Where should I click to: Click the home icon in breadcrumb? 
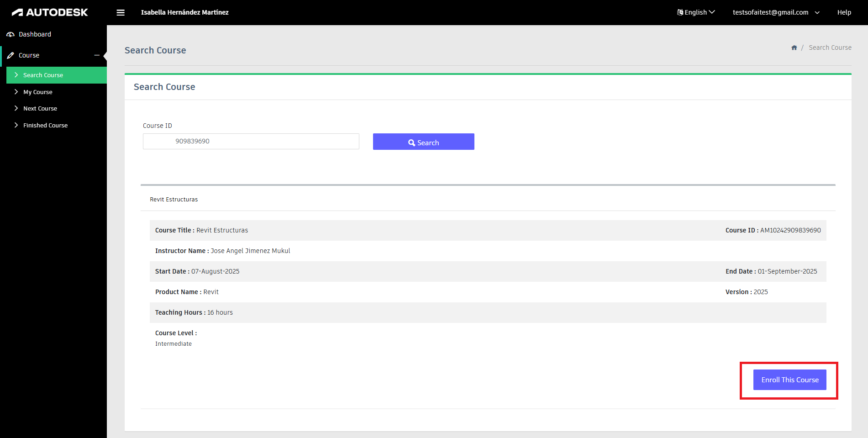point(794,47)
